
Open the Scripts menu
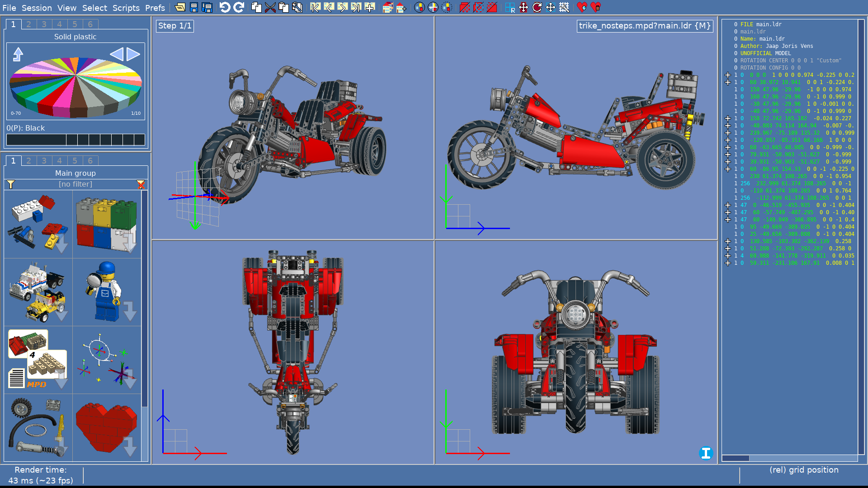(126, 8)
